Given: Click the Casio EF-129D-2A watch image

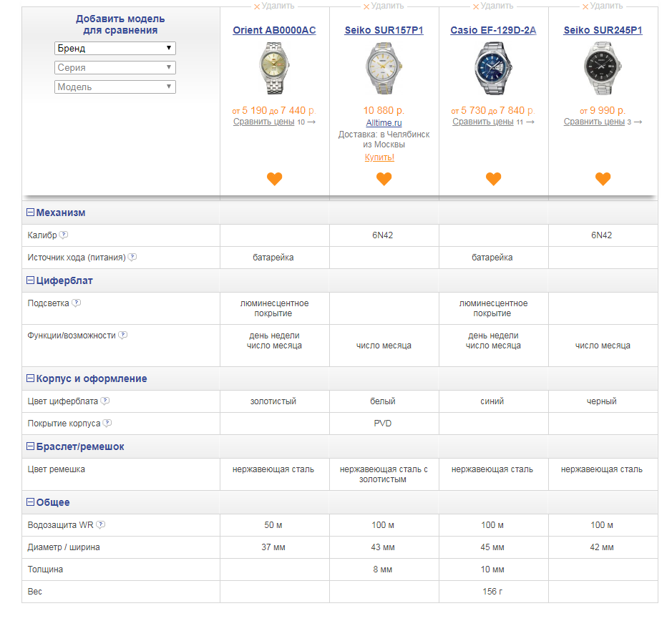Looking at the screenshot, I should 493,68.
